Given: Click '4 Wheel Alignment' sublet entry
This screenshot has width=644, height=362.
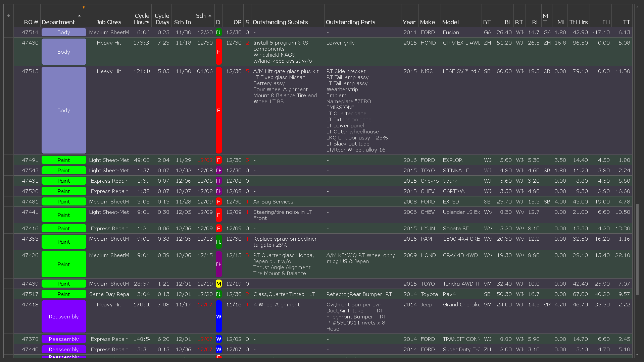Looking at the screenshot, I should (x=277, y=305).
